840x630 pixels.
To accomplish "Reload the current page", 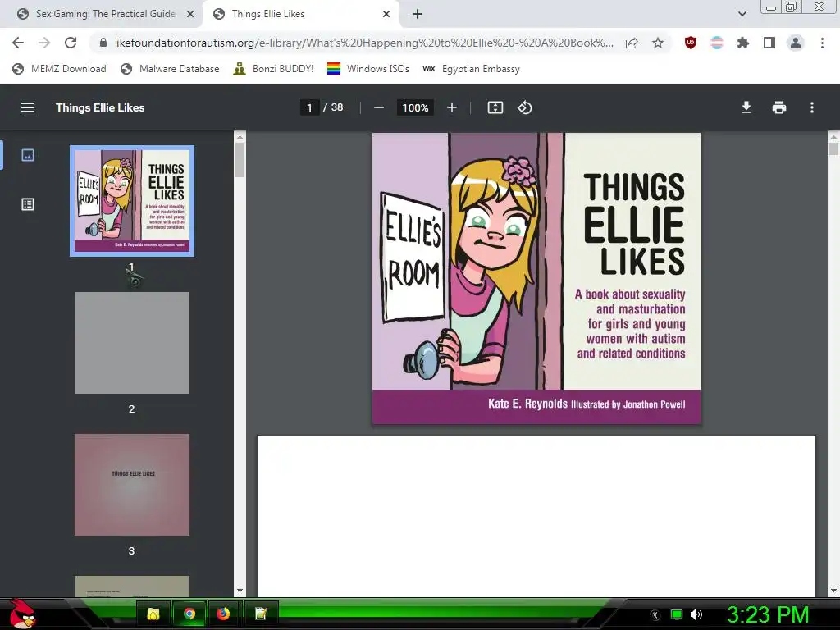I will pyautogui.click(x=71, y=43).
